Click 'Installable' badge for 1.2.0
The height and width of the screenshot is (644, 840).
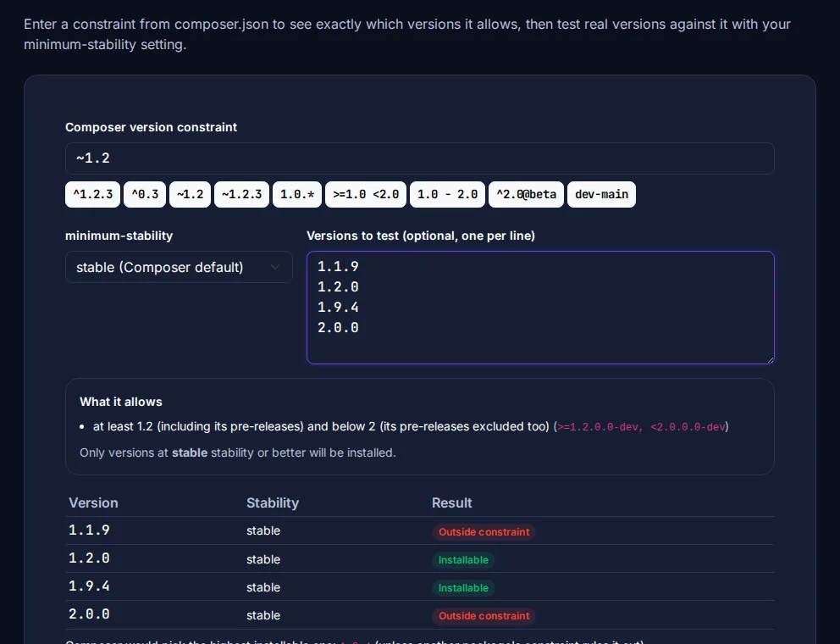[x=463, y=560]
